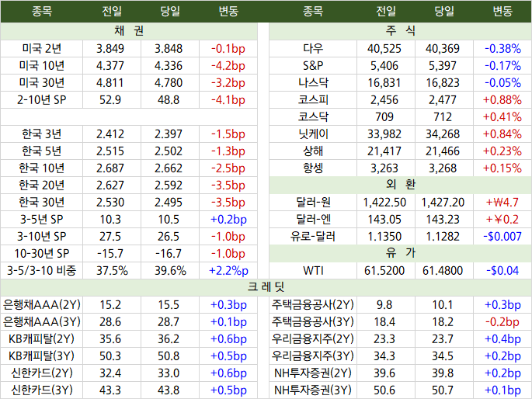Click the +0.88% change for 코스피

(502, 100)
